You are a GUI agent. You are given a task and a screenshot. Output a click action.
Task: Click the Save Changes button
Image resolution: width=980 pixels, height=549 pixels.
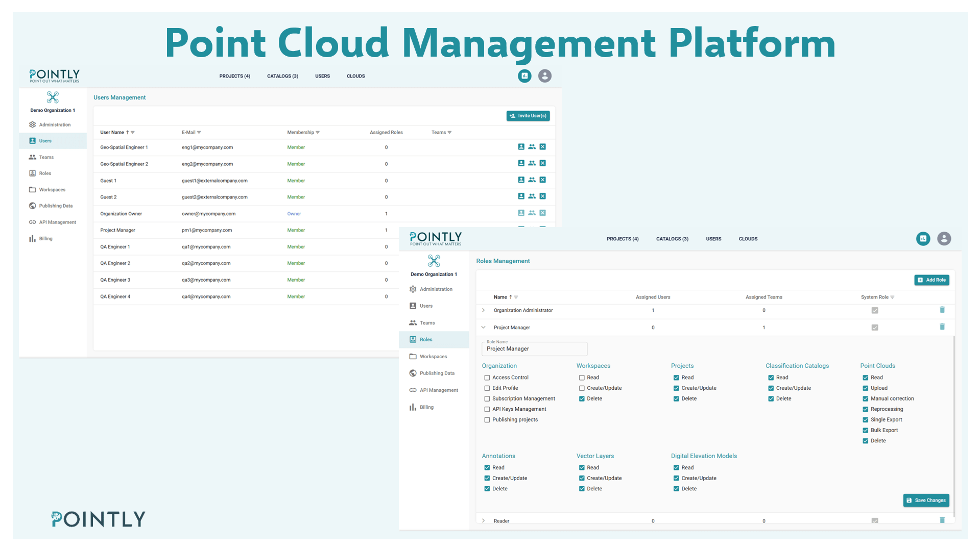point(926,501)
